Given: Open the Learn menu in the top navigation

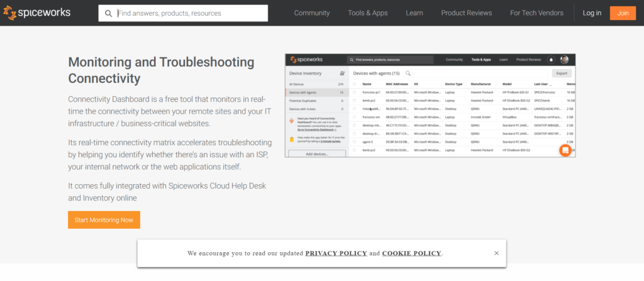Looking at the screenshot, I should click(x=414, y=13).
